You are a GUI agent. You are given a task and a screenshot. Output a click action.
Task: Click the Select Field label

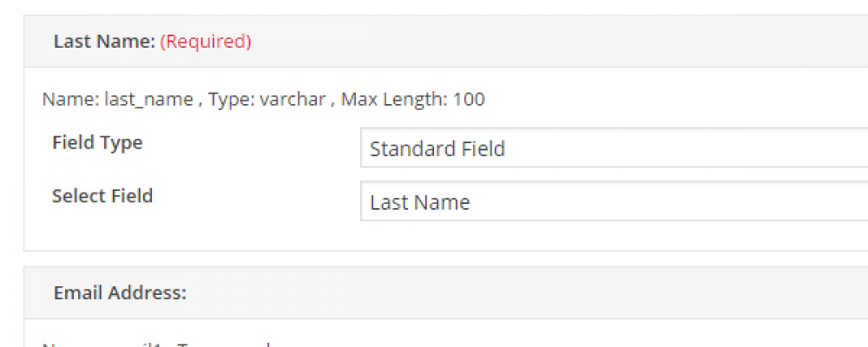point(102,196)
